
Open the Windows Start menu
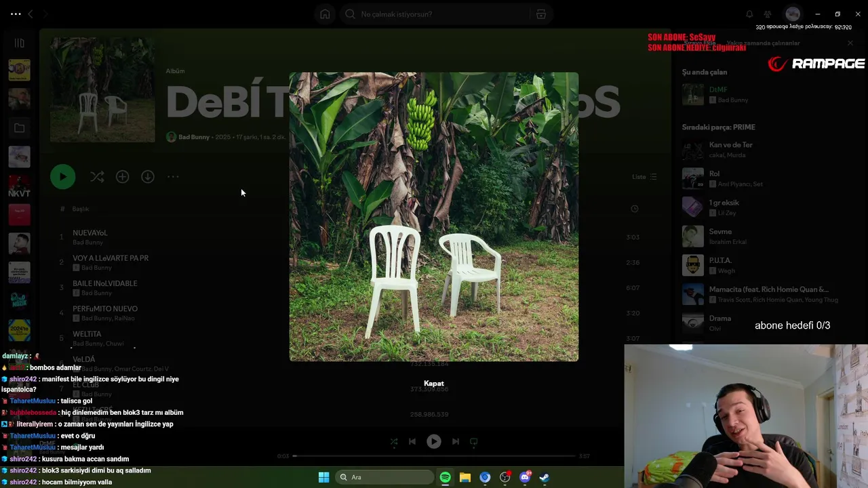[323, 477]
